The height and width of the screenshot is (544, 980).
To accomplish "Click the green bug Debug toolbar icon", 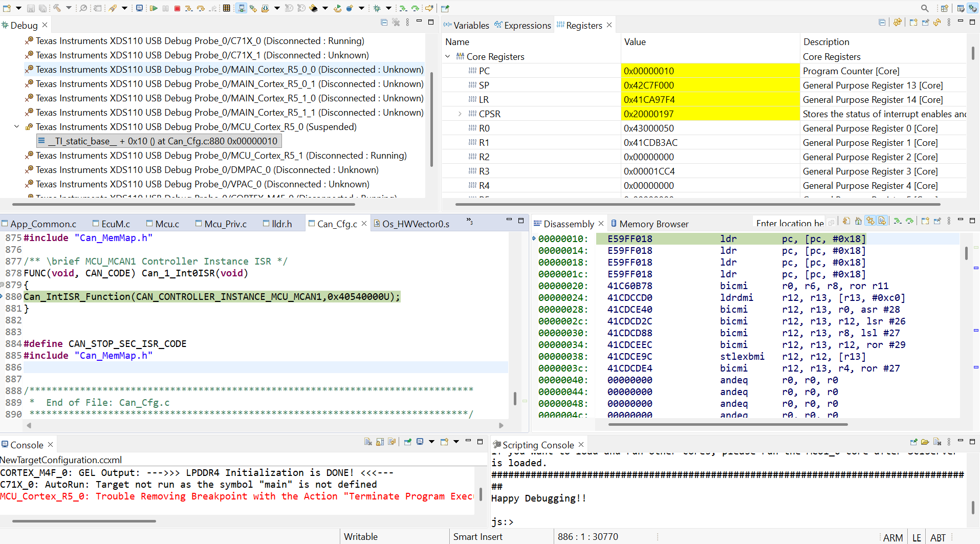I will [377, 8].
